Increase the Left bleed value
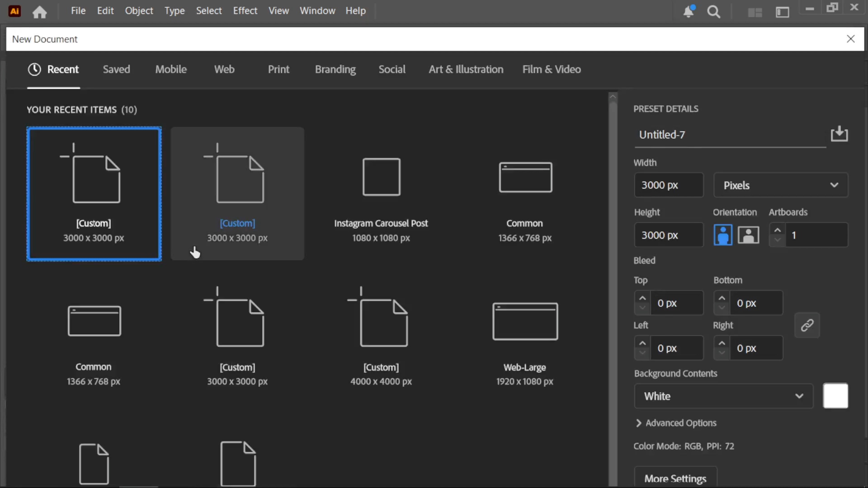 [x=642, y=343]
